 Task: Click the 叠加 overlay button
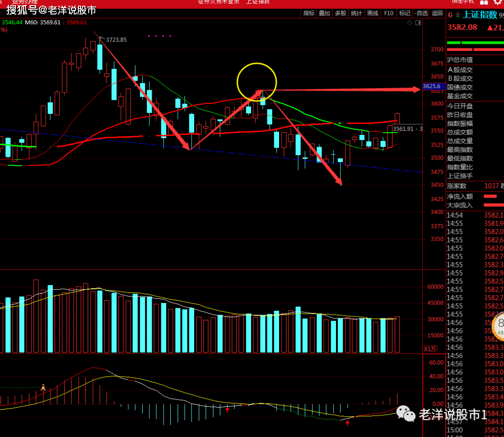[324, 14]
